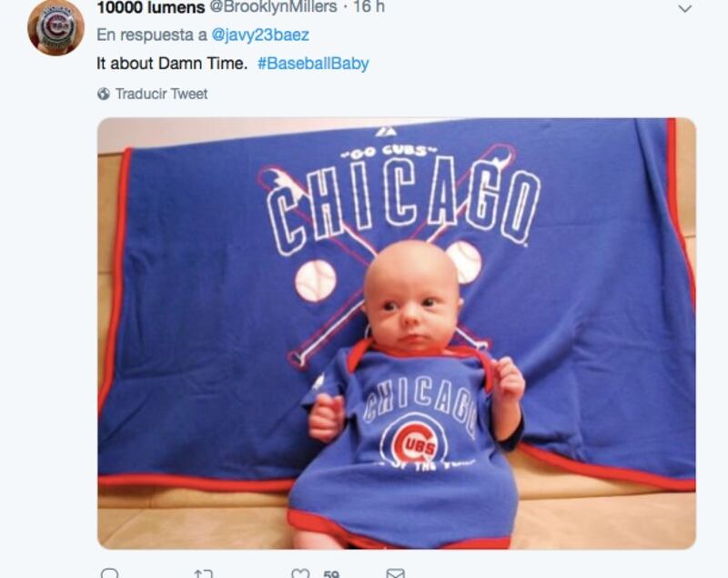Expand the tweet options chevron menu
This screenshot has height=578, width=728.
point(684,8)
